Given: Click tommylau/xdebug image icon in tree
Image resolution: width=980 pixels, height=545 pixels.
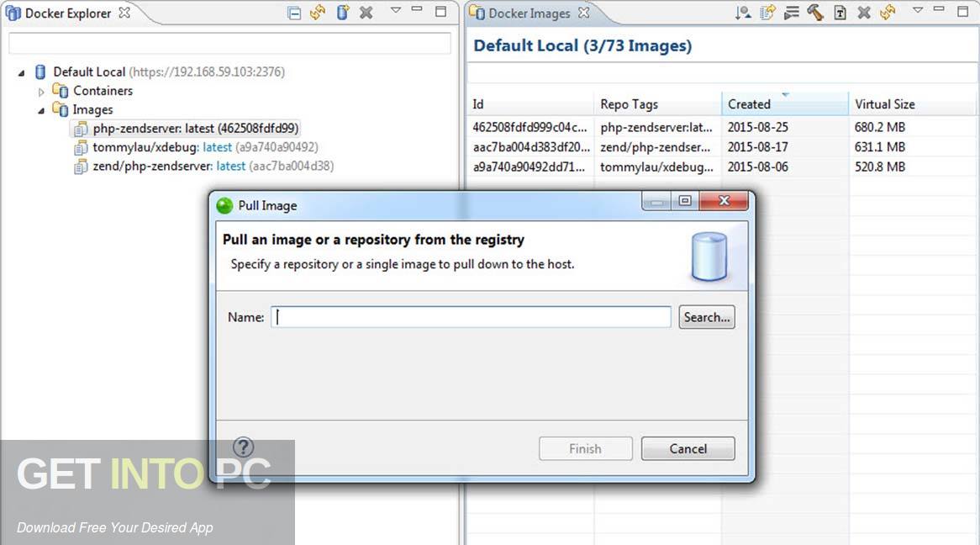Looking at the screenshot, I should point(81,148).
